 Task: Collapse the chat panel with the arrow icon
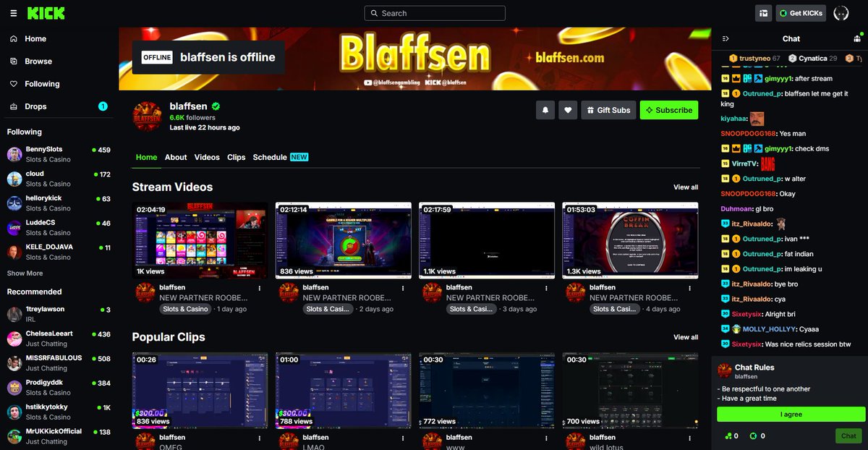726,38
